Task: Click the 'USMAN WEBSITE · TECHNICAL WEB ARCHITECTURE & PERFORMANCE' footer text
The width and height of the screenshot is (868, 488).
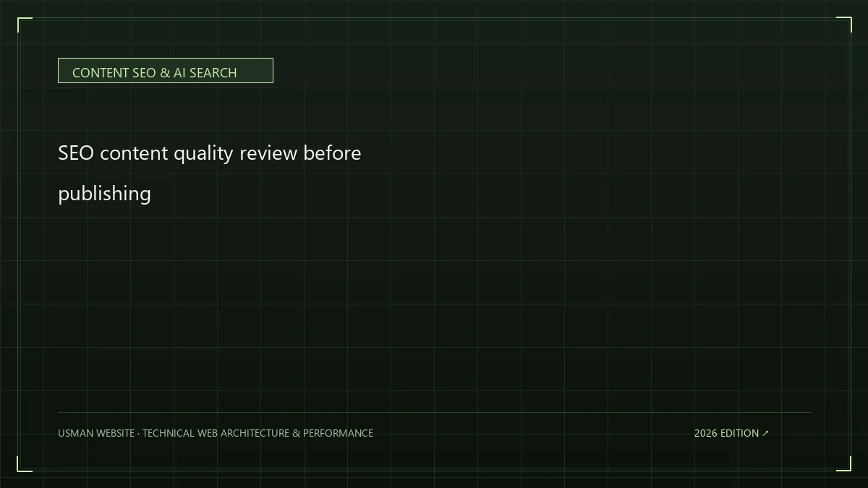Action: click(x=216, y=433)
